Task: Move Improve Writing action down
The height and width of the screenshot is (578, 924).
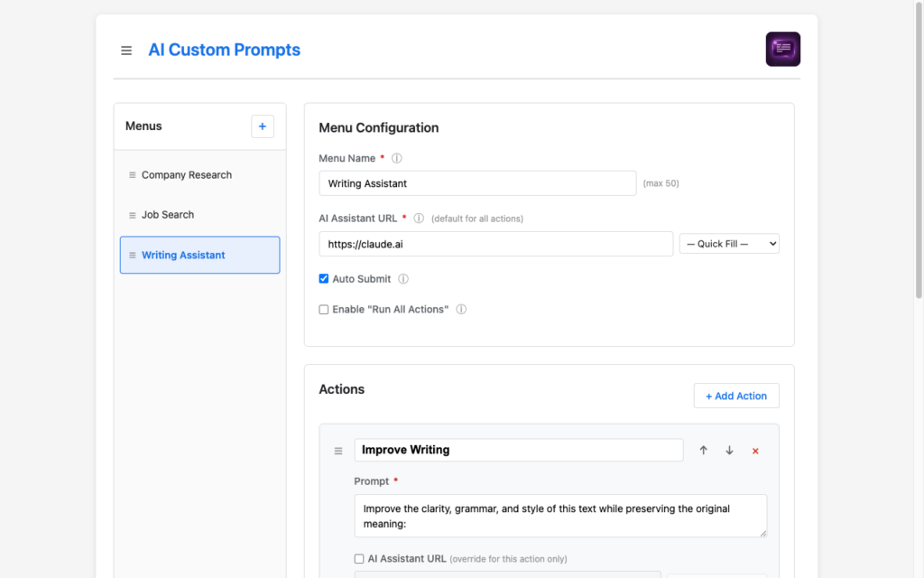Action: coord(729,450)
